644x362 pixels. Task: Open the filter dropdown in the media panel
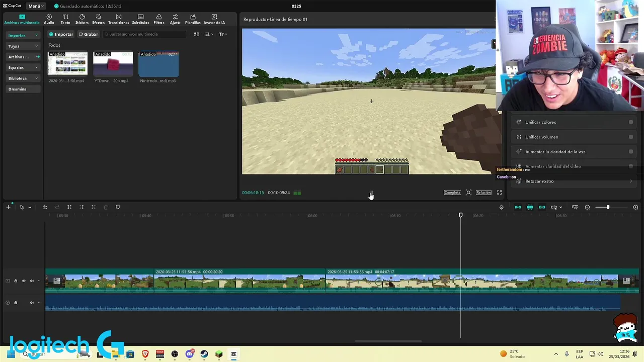[x=223, y=34]
